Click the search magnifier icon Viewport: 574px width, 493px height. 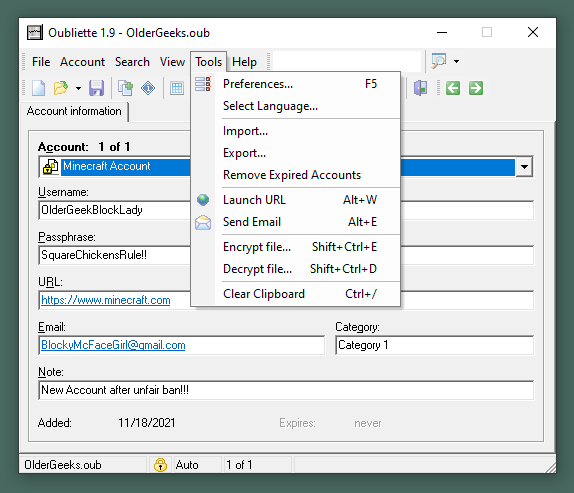coord(439,61)
